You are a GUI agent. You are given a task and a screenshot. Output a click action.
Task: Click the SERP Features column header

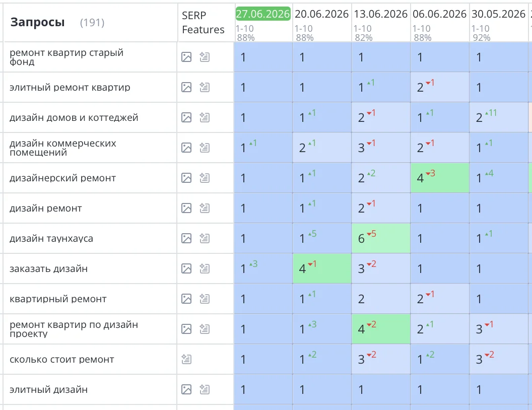pyautogui.click(x=203, y=22)
